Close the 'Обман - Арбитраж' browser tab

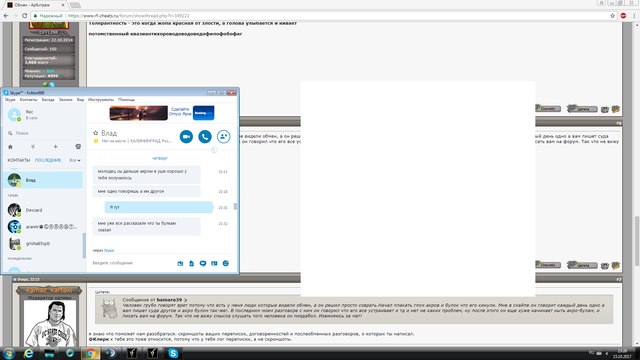(x=63, y=5)
